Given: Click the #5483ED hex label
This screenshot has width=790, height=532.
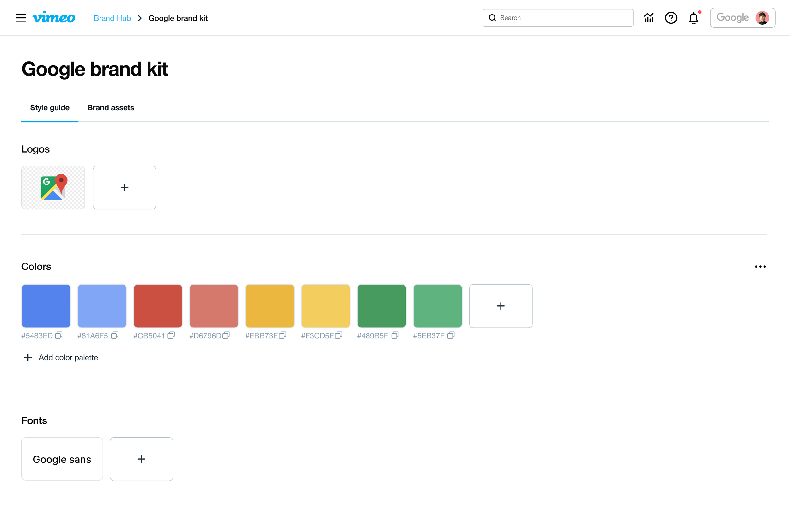Looking at the screenshot, I should [37, 336].
